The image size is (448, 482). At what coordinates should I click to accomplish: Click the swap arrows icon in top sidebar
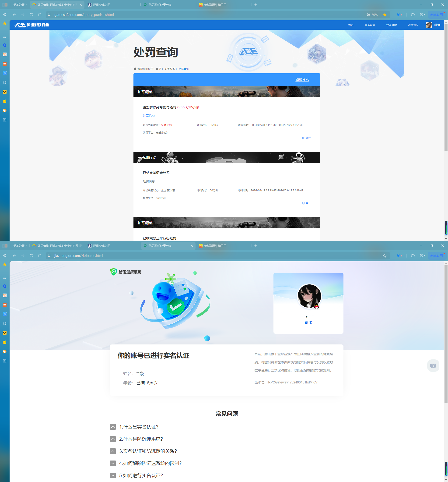pyautogui.click(x=5, y=37)
